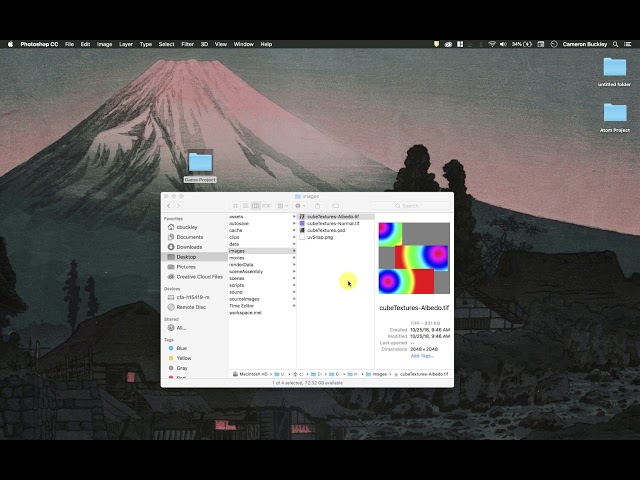Select Remote Disc in sidebar

[195, 307]
